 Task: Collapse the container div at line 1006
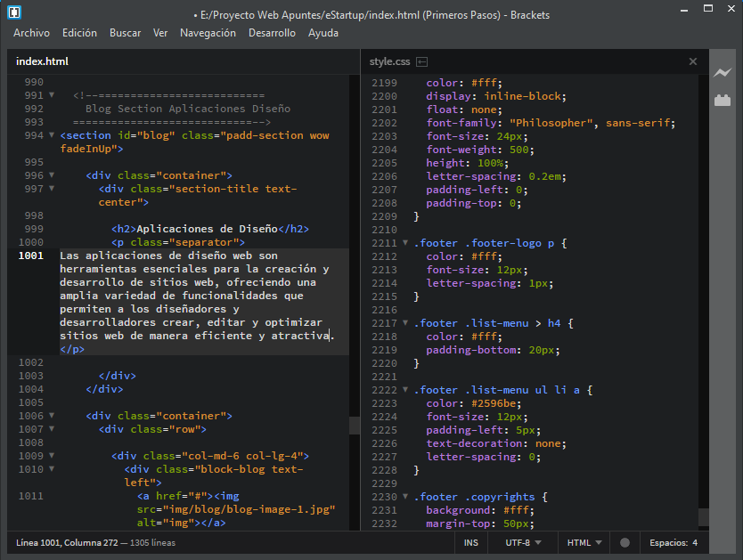52,416
